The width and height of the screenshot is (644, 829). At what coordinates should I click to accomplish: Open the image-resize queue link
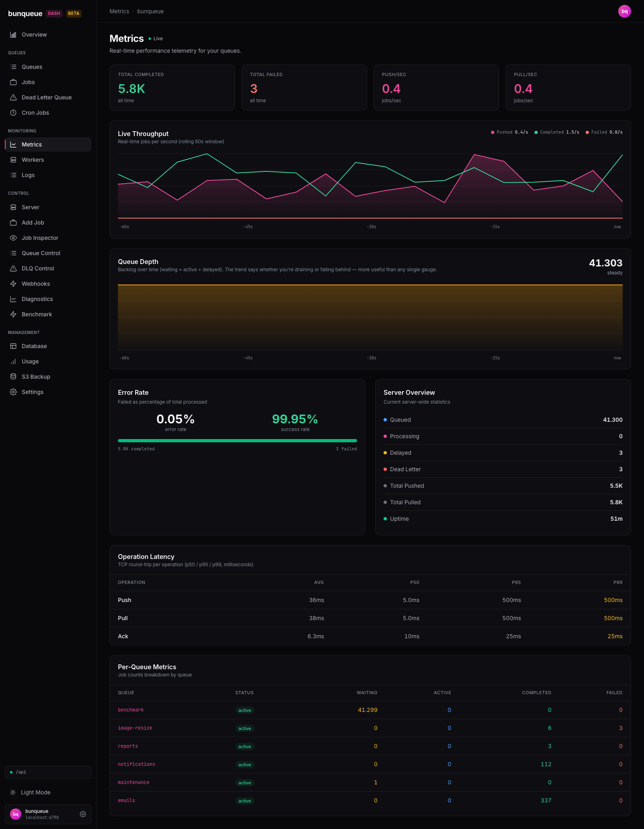(x=135, y=728)
